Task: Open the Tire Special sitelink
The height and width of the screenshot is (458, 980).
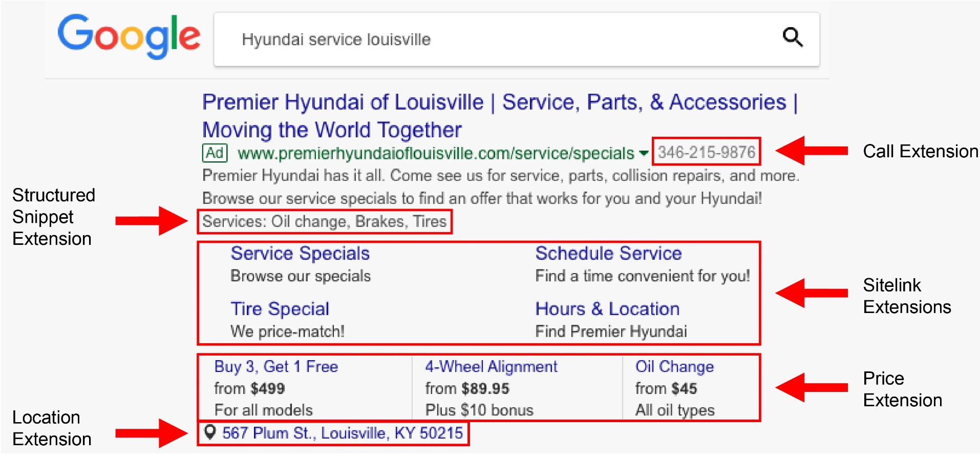Action: coord(280,309)
